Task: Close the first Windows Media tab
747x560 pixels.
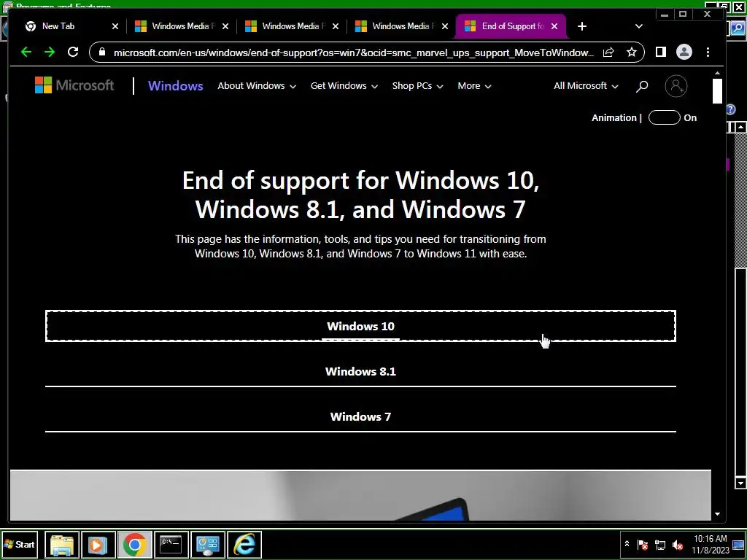Action: tap(225, 26)
